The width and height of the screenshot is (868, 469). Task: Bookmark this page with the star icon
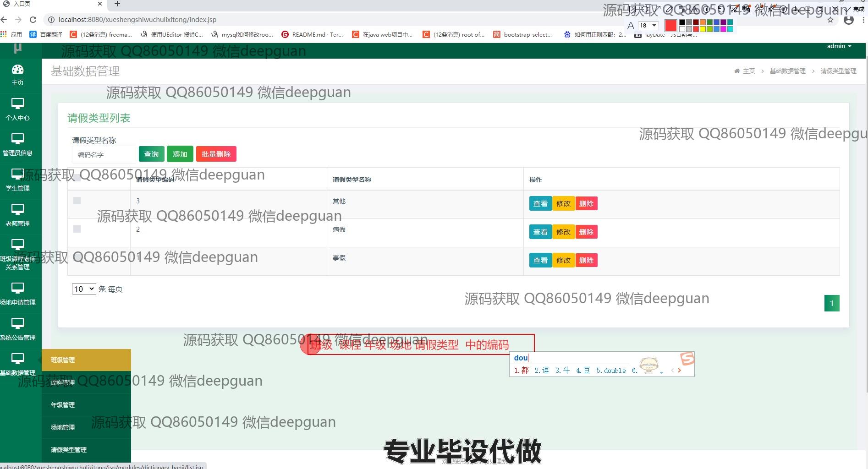pyautogui.click(x=830, y=20)
